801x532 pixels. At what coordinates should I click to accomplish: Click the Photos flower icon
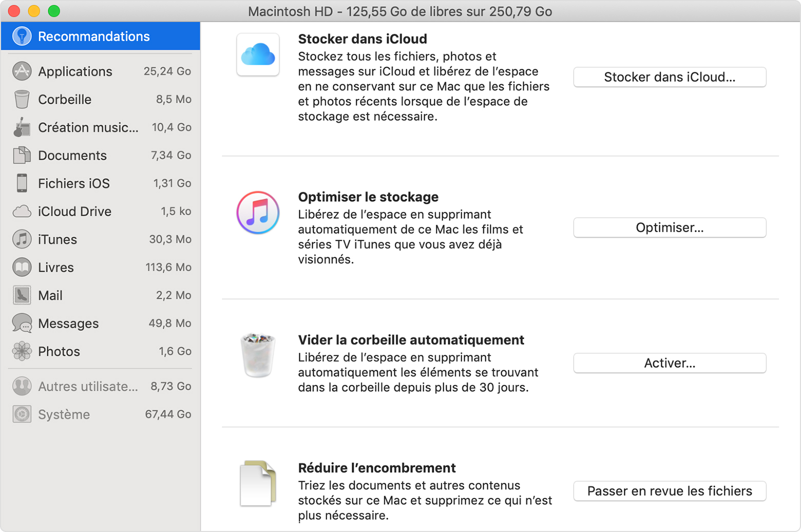click(22, 351)
